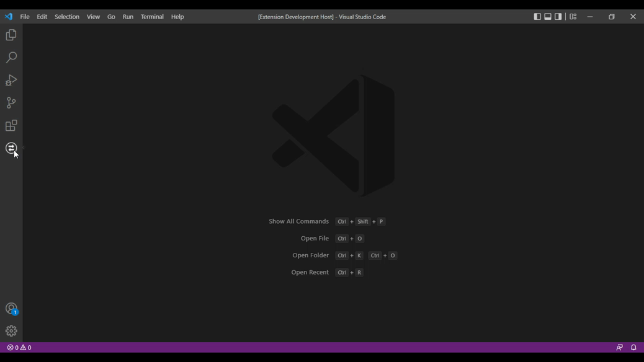This screenshot has width=644, height=362.
Task: Open the Edit menu
Action: point(42,17)
